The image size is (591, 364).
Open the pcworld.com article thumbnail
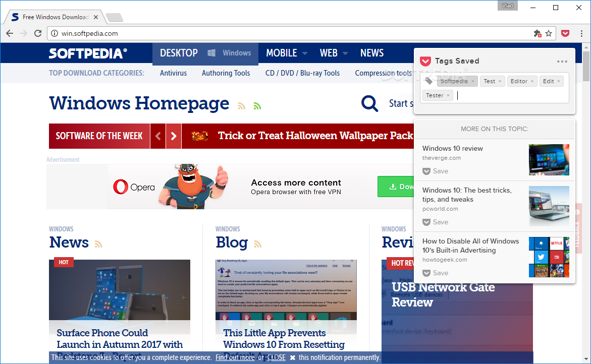click(x=549, y=206)
